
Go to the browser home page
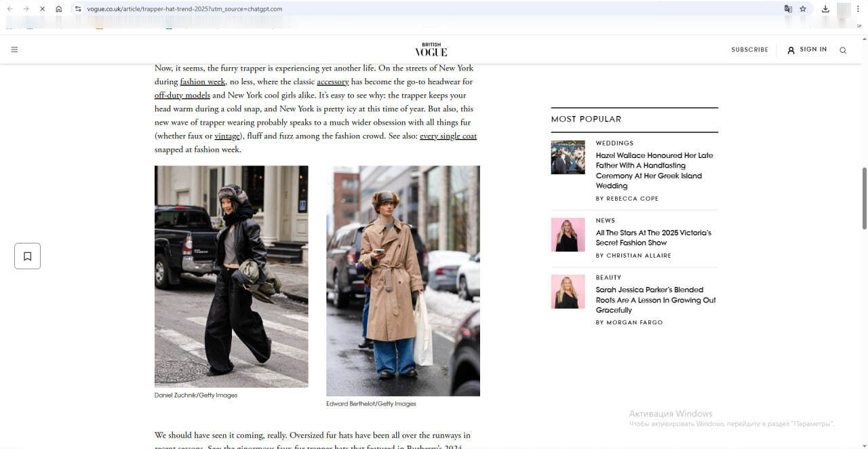pos(59,9)
